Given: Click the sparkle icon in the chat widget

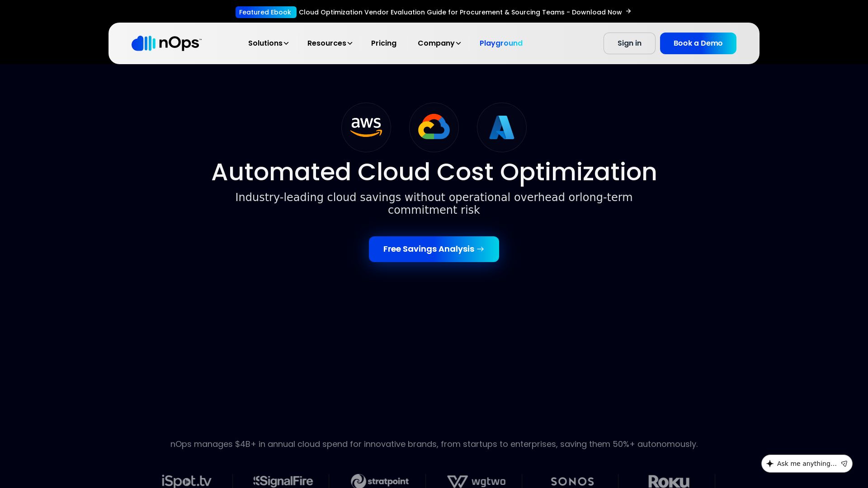Looking at the screenshot, I should (770, 464).
